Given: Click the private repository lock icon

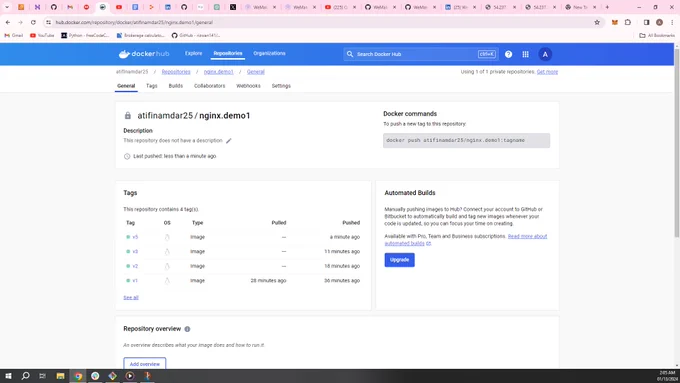Looking at the screenshot, I should pos(128,115).
